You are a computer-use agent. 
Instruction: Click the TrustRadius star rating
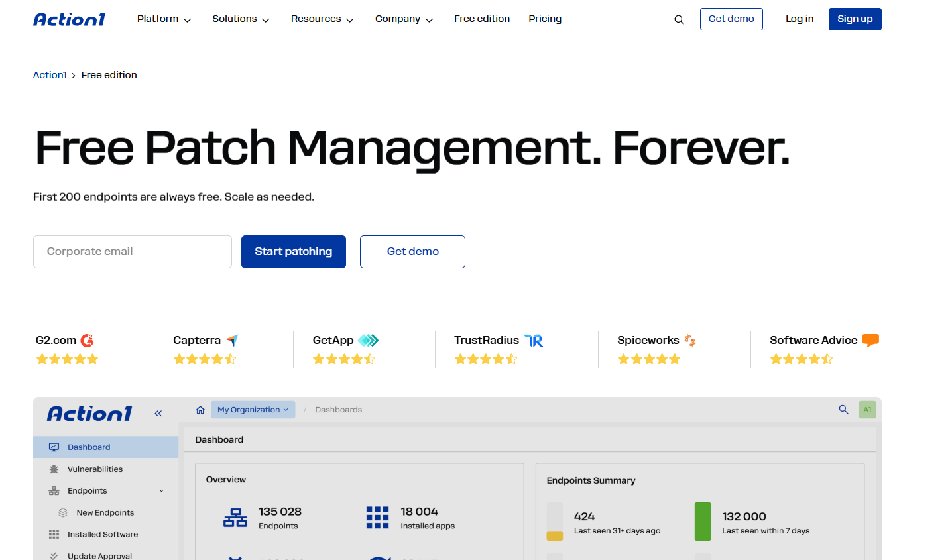pyautogui.click(x=486, y=359)
